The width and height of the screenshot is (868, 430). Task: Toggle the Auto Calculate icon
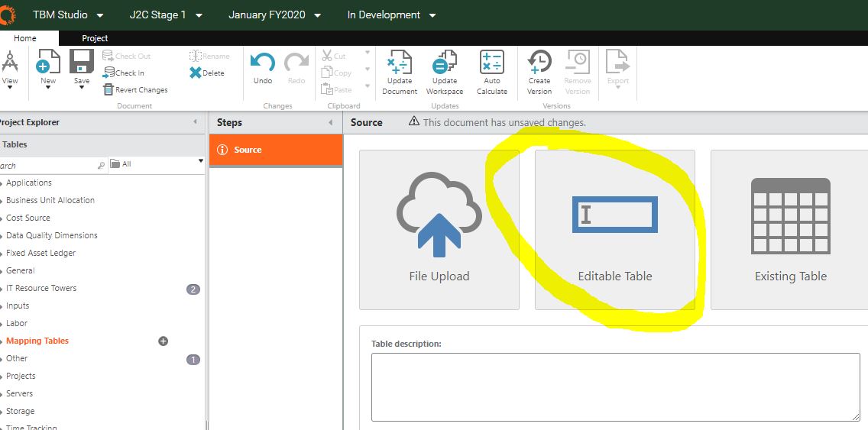click(x=491, y=62)
